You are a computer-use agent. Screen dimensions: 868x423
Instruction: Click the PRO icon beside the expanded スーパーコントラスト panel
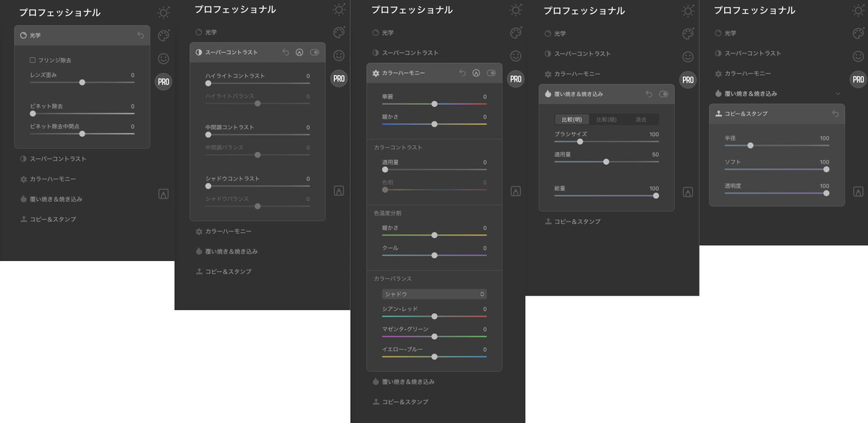click(x=339, y=79)
